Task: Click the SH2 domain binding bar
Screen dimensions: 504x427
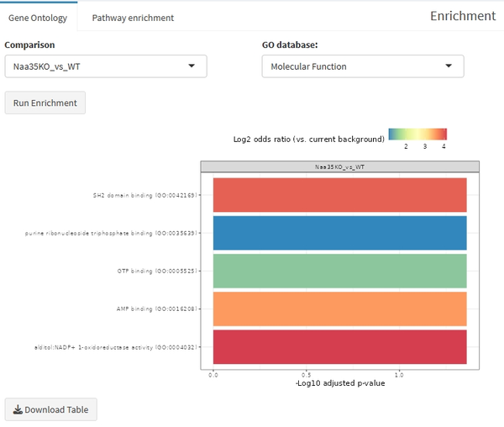Action: pyautogui.click(x=339, y=195)
